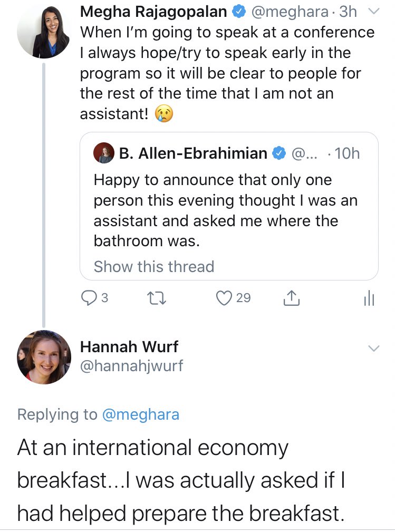Open B. Allen-Ebrahimian author name
This screenshot has width=395, height=532.
tap(193, 153)
